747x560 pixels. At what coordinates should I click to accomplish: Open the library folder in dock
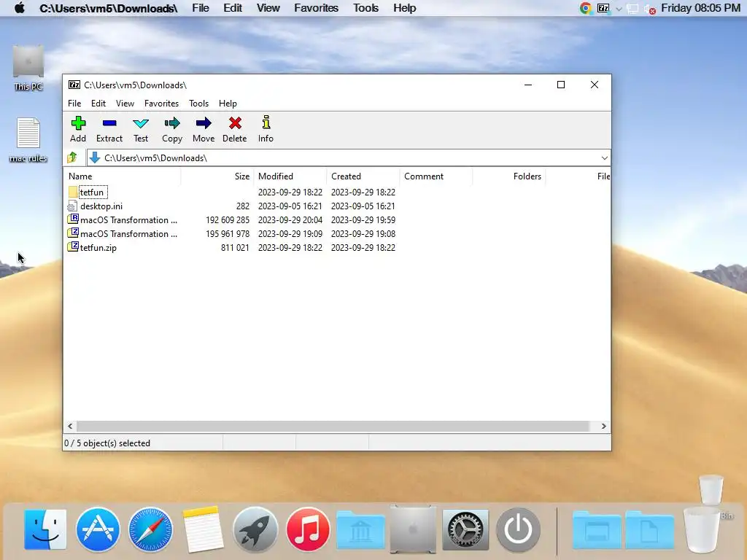360,531
